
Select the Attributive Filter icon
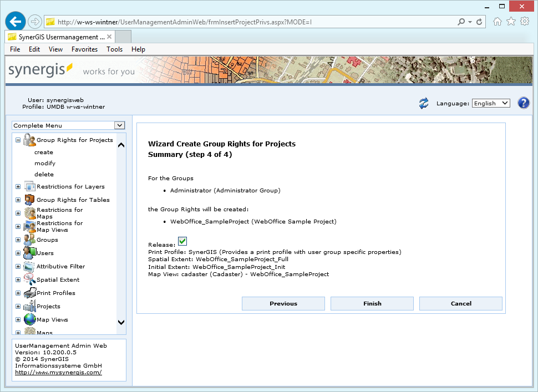(28, 266)
